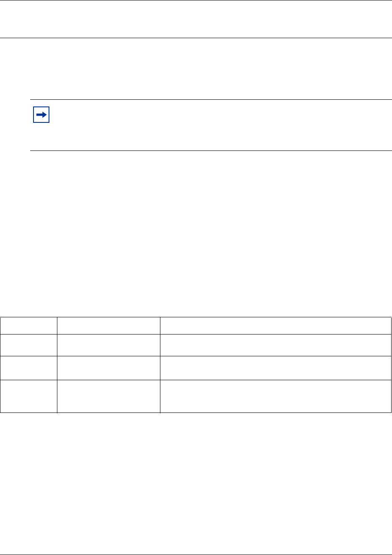
Task: Click the first column header cell of the table
Action: (28, 326)
